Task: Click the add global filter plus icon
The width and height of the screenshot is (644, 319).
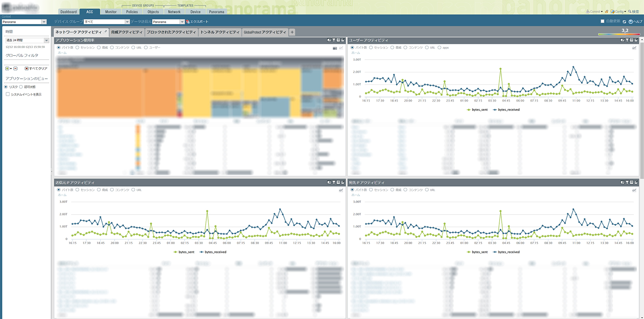Action: tap(7, 68)
